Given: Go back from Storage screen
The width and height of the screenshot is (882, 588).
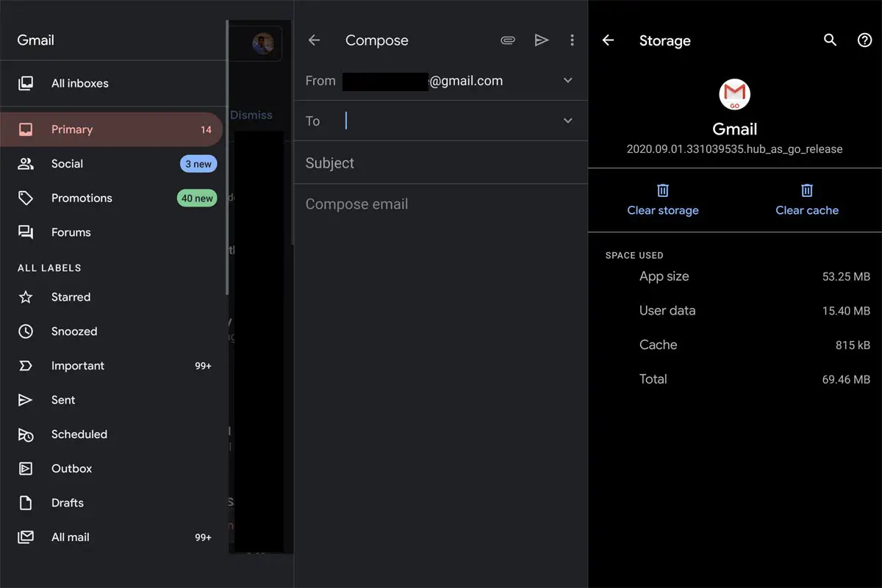Looking at the screenshot, I should click(x=608, y=40).
